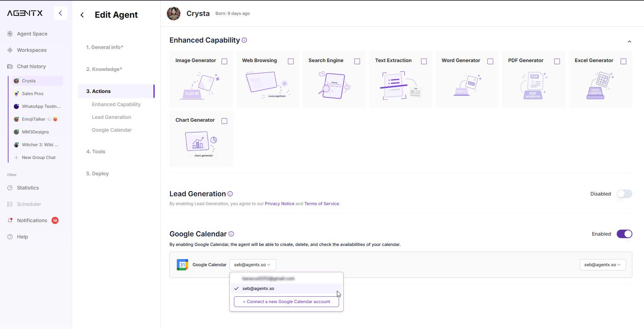Go to step 4. Tools
The height and width of the screenshot is (329, 644).
[96, 152]
